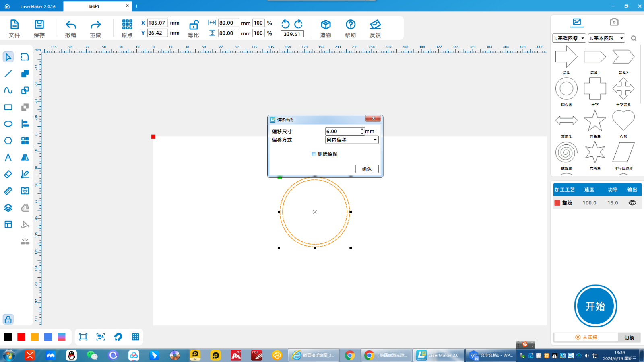Click the Redo (重做) icon
Screen dimensions: 644x362
95,25
